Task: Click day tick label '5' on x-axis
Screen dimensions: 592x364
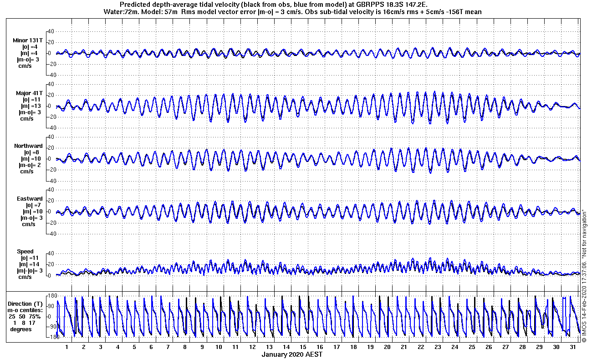Action: (134, 347)
